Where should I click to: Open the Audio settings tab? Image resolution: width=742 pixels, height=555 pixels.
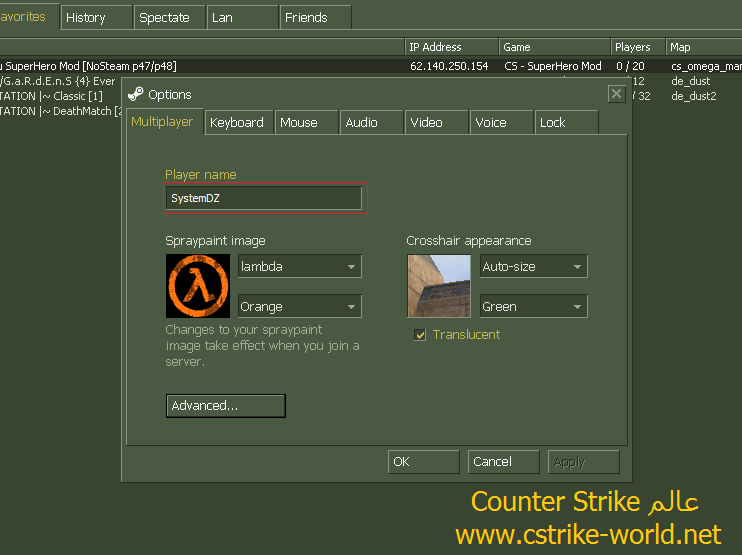(371, 123)
